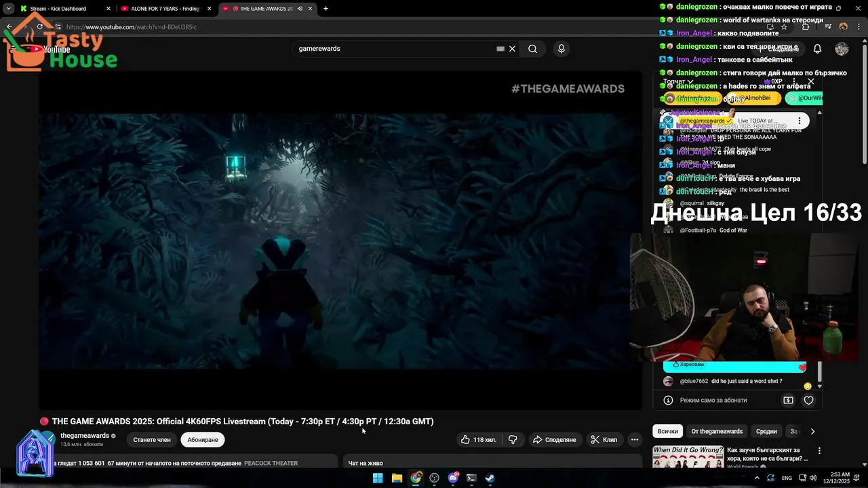Open Chrome from the taskbar
Viewport: 868px width, 488px height.
coord(416,478)
